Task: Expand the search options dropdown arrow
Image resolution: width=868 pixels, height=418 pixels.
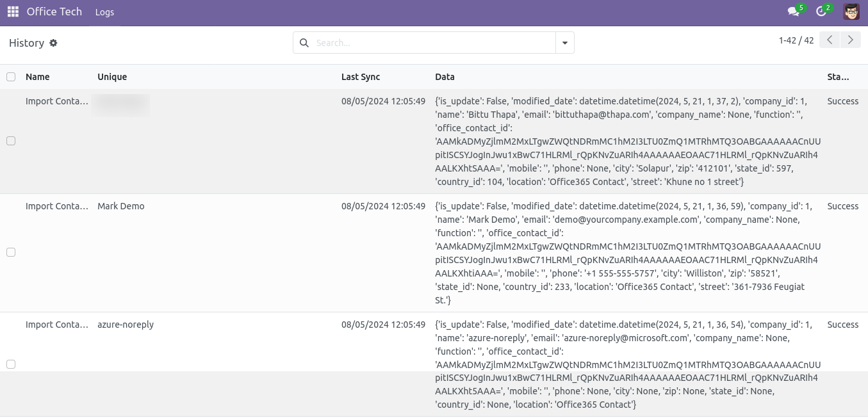Action: [x=564, y=43]
